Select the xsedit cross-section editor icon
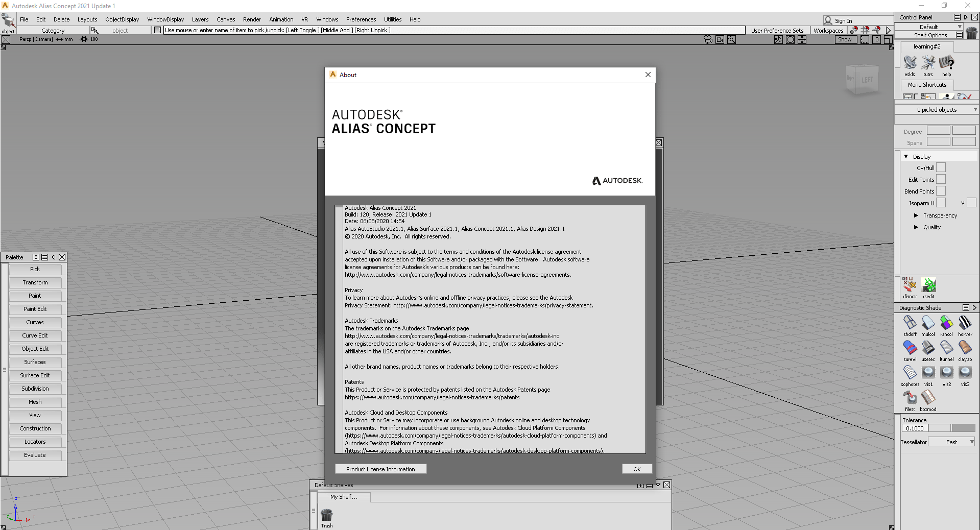Viewport: 980px width, 530px height. [x=928, y=285]
